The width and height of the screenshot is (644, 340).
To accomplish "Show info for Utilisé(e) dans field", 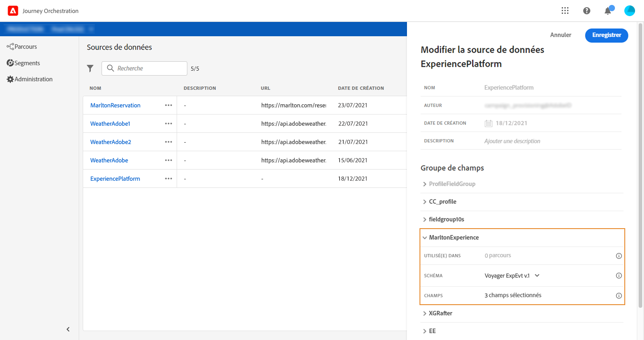I will tap(619, 256).
